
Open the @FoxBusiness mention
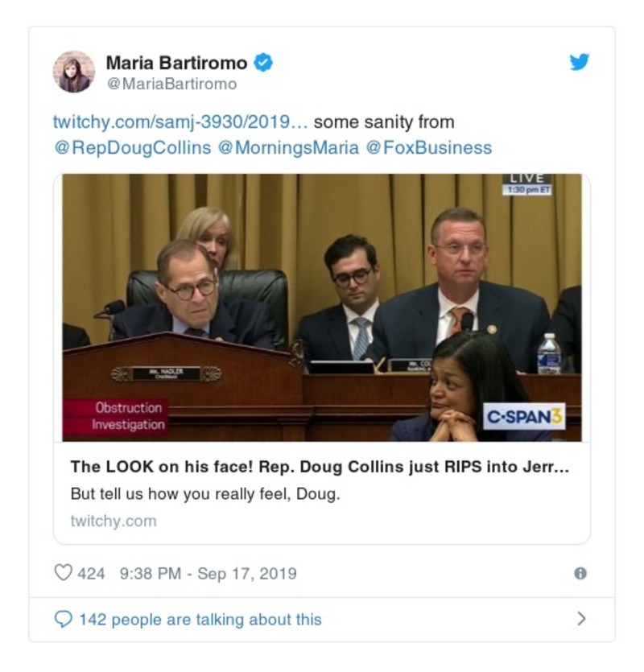point(429,148)
